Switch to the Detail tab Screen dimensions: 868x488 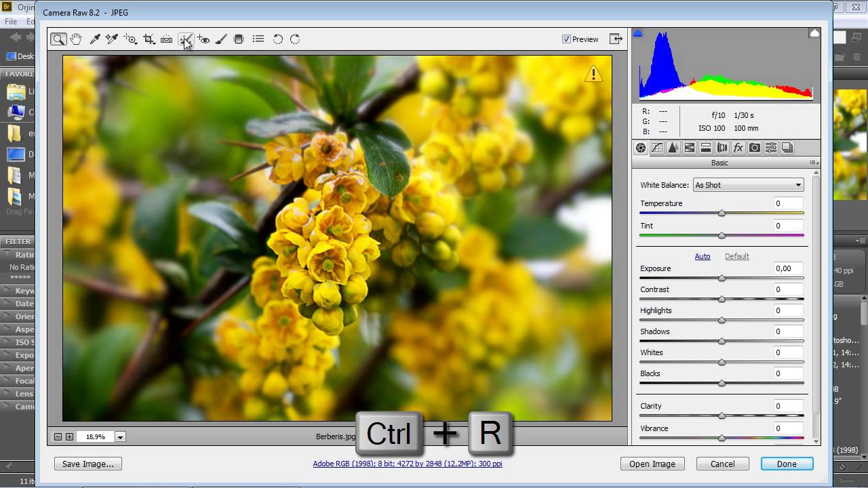[673, 148]
